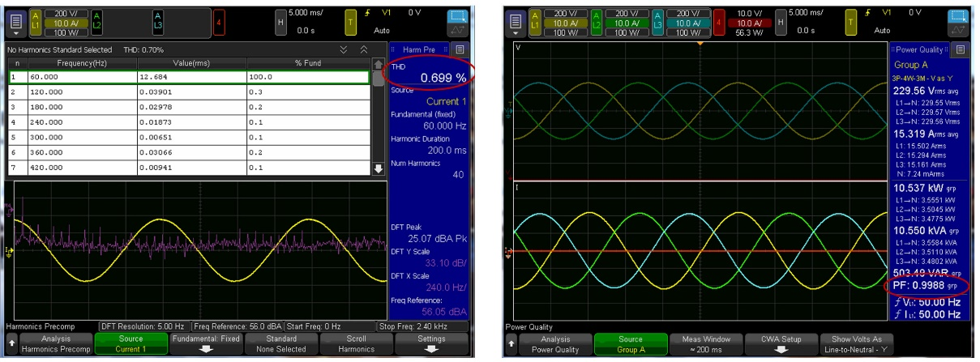Open the sidebar list icon next to Harm Pre
Viewport: 980px width, 362px height.
(x=460, y=49)
